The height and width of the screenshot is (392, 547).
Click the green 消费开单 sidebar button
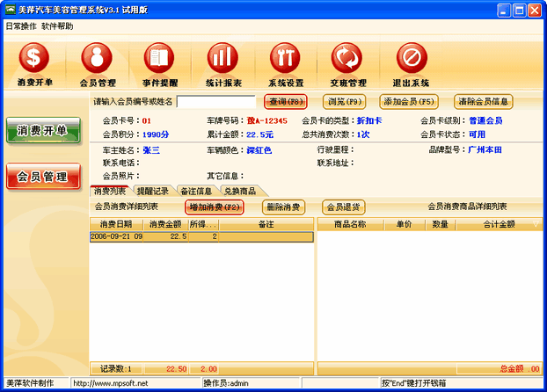pyautogui.click(x=43, y=130)
